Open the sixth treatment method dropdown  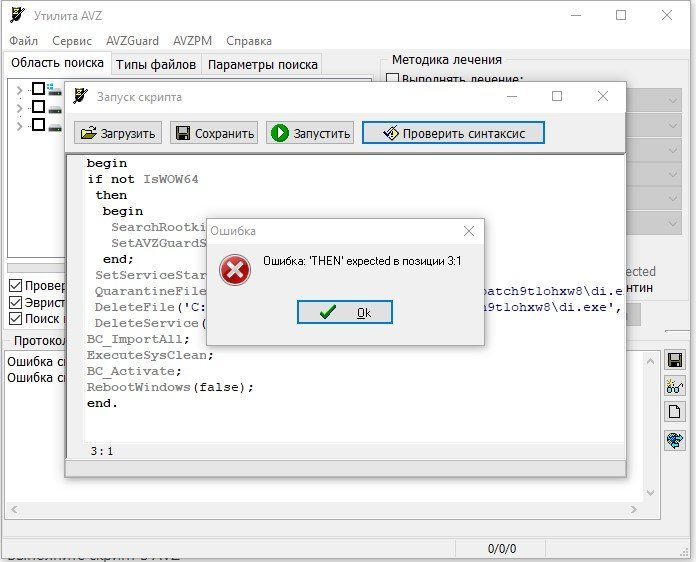[x=672, y=223]
